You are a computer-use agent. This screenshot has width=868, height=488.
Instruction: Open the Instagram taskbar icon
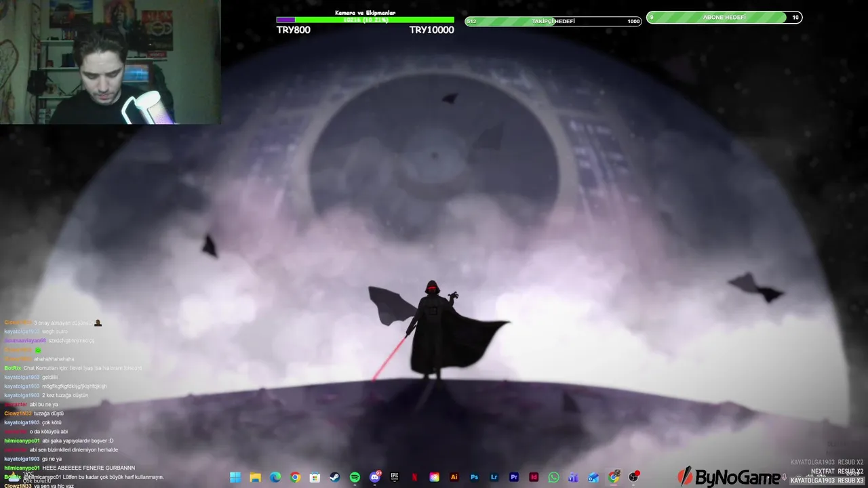(x=435, y=477)
